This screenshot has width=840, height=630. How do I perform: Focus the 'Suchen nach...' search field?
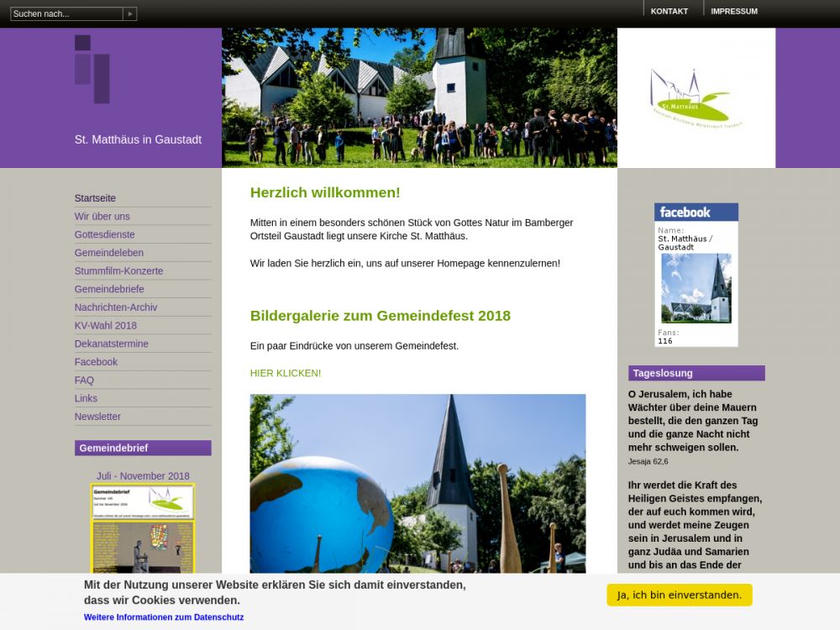[x=66, y=13]
